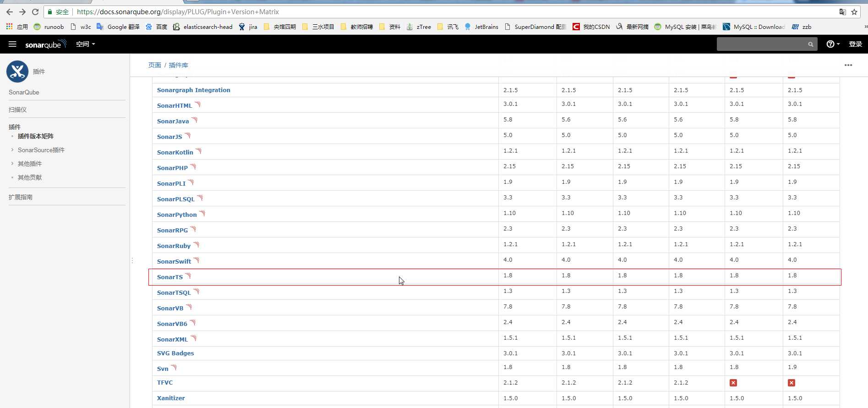Open the CSDN bookmark
This screenshot has height=408, width=868.
pos(591,27)
